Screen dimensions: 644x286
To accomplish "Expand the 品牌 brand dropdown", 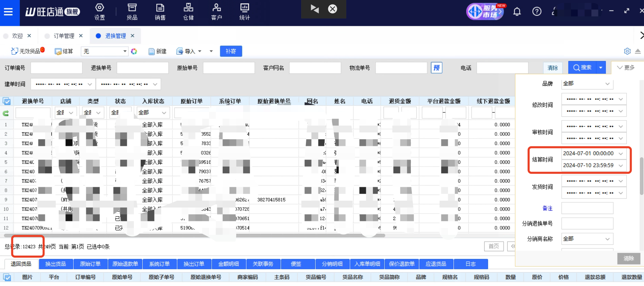I will coord(607,84).
